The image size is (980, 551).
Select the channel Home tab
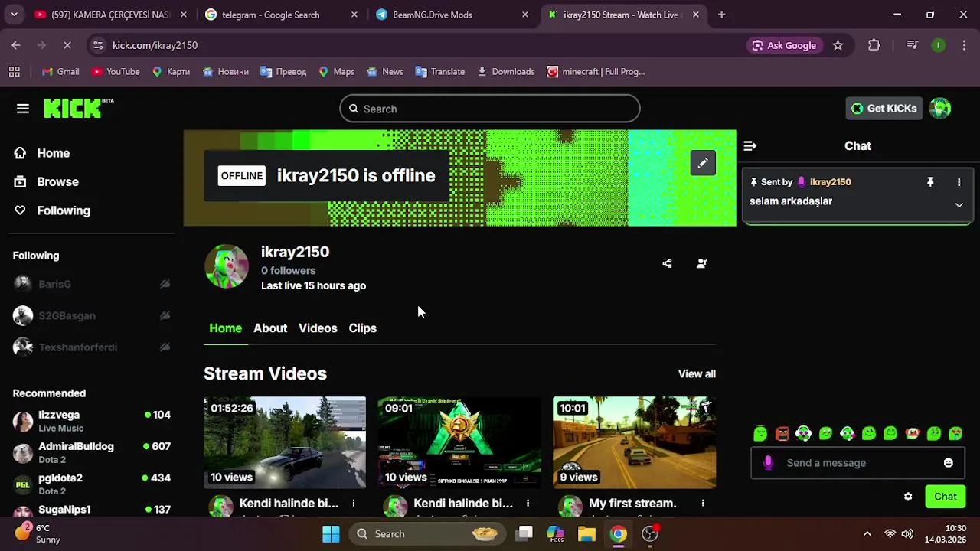pyautogui.click(x=225, y=328)
